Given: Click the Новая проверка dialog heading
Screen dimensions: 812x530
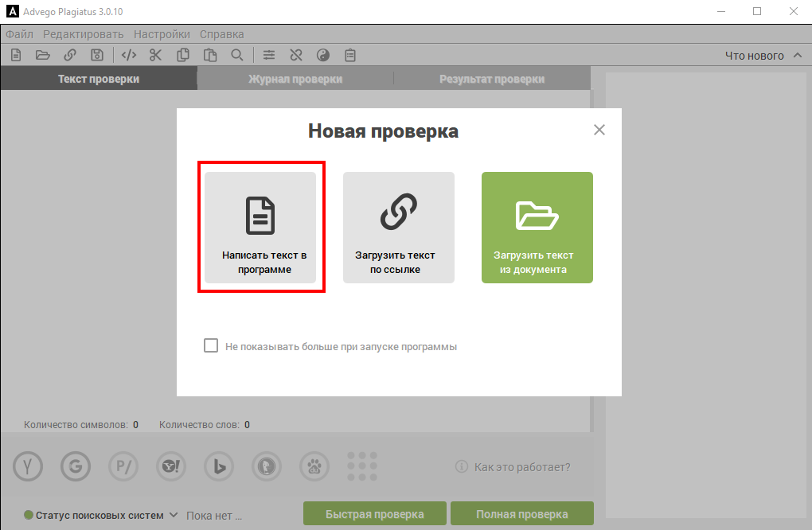Looking at the screenshot, I should 383,131.
